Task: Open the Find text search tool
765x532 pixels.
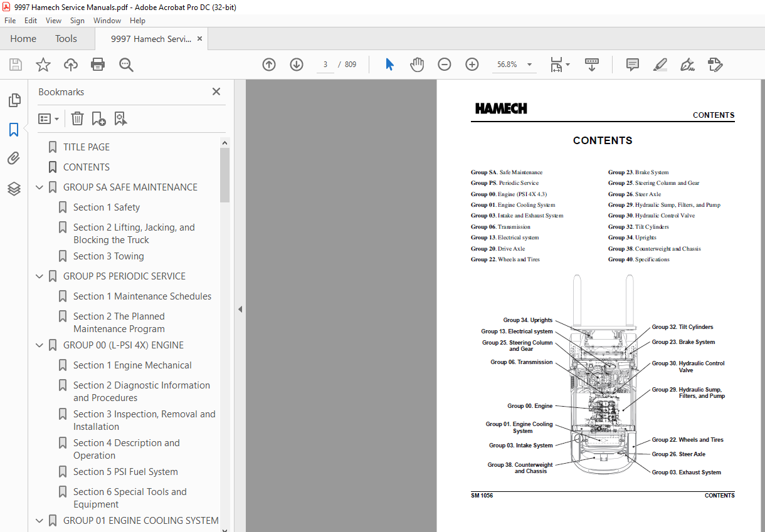Action: [x=126, y=65]
